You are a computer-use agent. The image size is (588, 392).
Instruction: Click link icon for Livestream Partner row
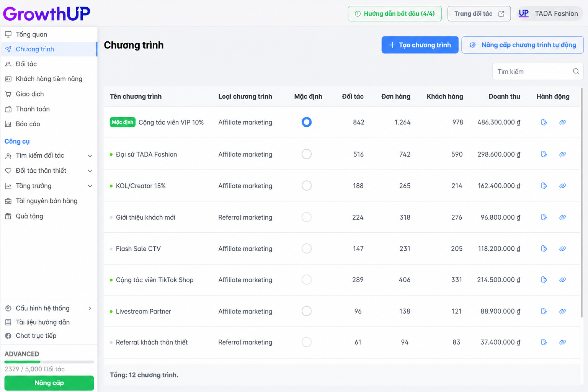point(562,311)
